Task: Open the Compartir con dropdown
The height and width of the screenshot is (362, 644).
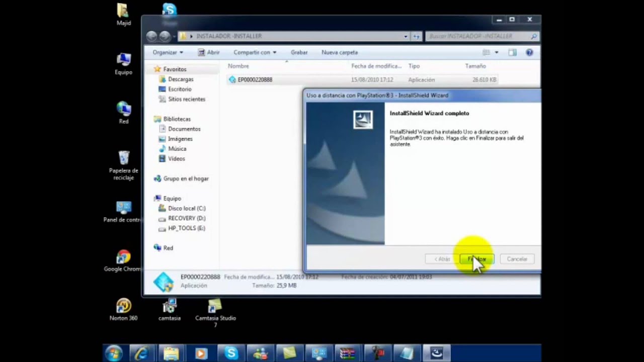Action: click(255, 52)
